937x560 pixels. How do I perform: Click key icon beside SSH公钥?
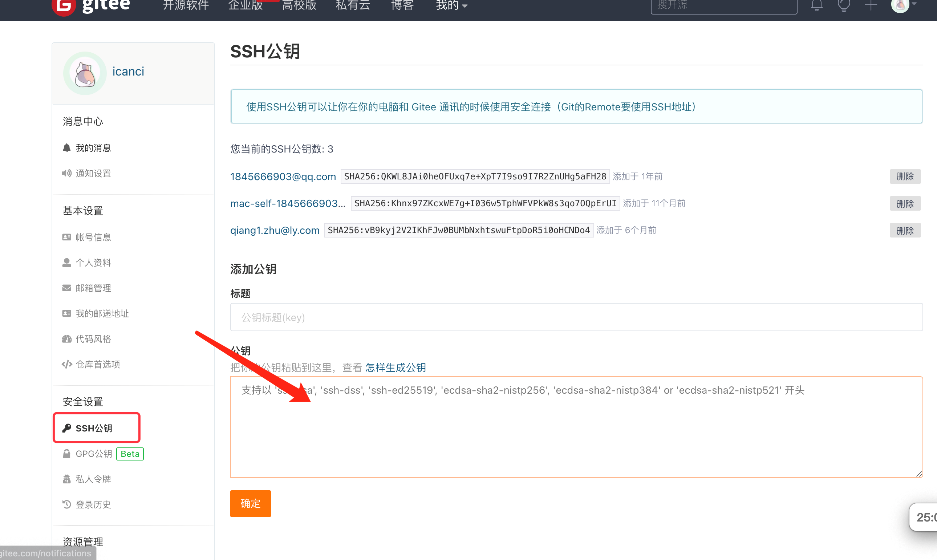[67, 428]
